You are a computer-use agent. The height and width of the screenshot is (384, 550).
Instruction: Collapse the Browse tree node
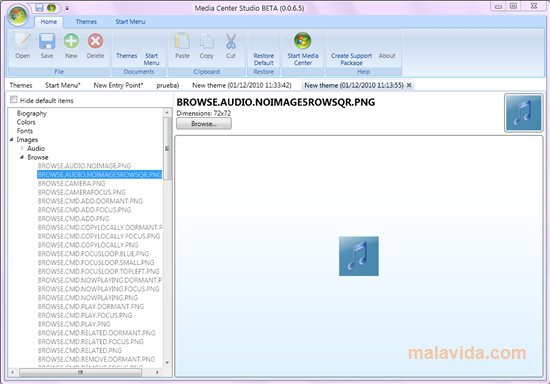[x=22, y=157]
